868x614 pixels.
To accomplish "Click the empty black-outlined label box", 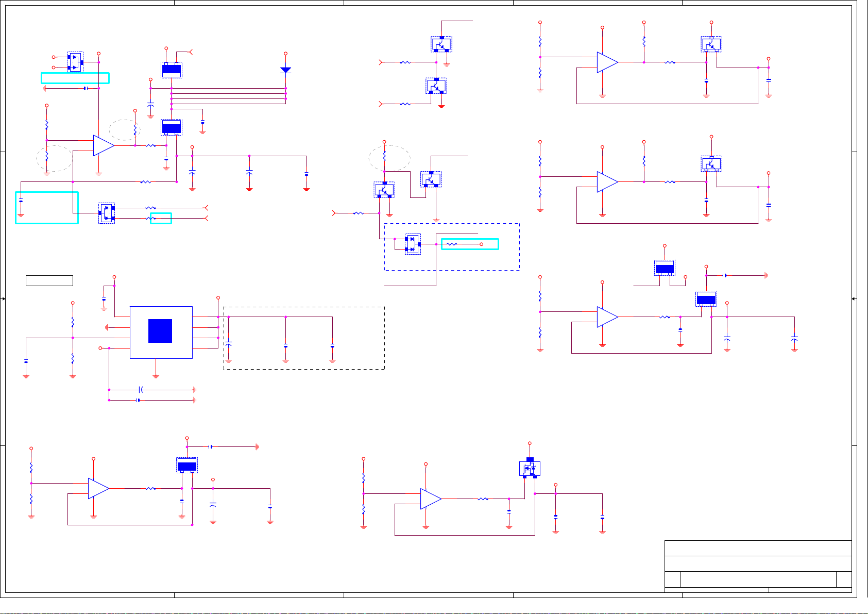I will tap(49, 281).
